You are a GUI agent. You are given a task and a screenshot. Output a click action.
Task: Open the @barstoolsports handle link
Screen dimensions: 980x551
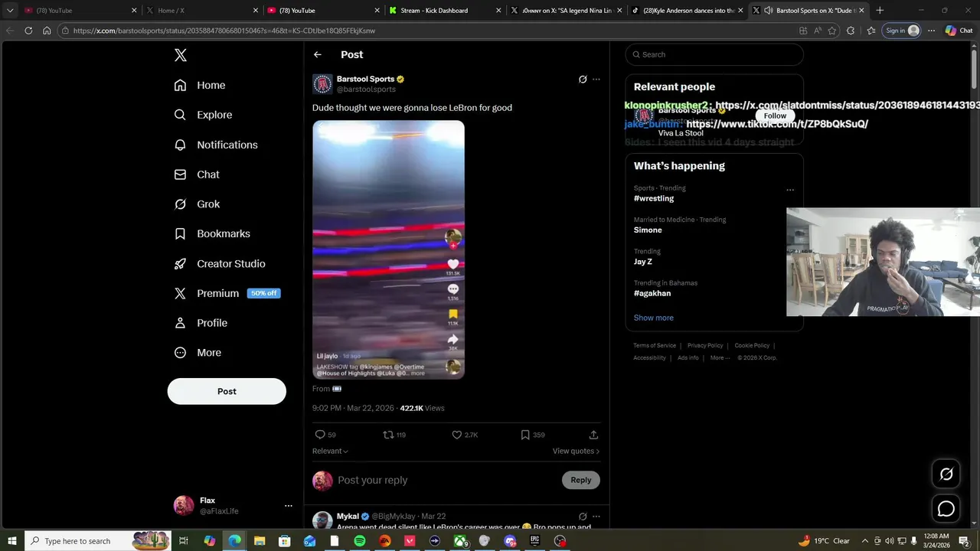pos(366,90)
